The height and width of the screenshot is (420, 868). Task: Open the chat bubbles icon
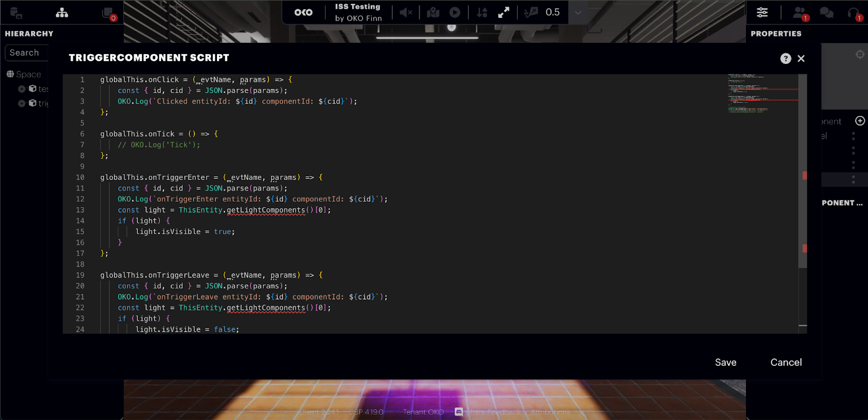coord(826,12)
